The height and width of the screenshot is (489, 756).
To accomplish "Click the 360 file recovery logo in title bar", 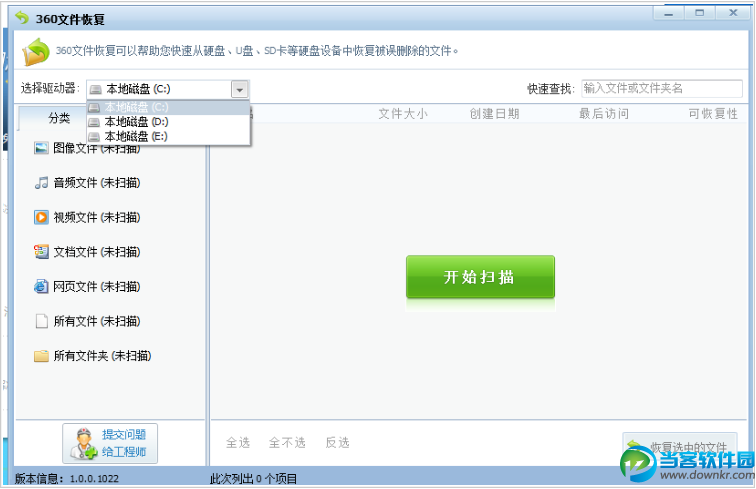I will point(22,18).
